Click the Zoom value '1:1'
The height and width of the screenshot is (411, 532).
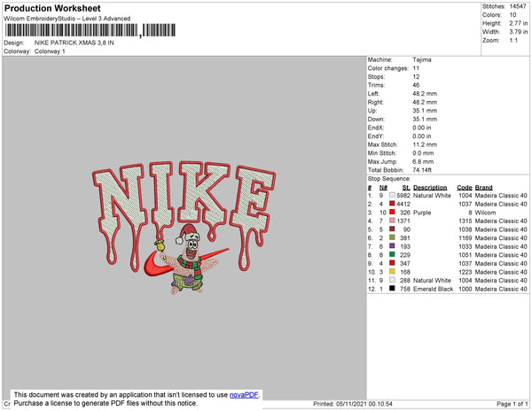(513, 41)
